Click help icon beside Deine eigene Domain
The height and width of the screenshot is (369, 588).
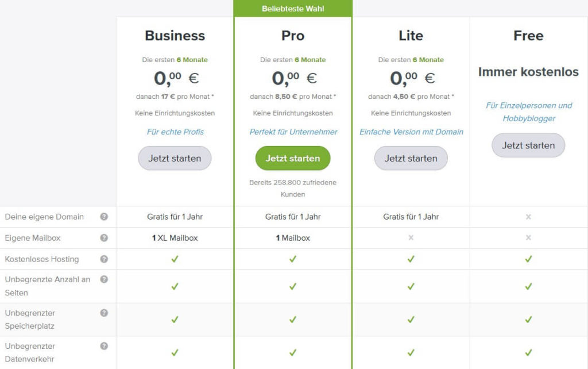tap(104, 217)
